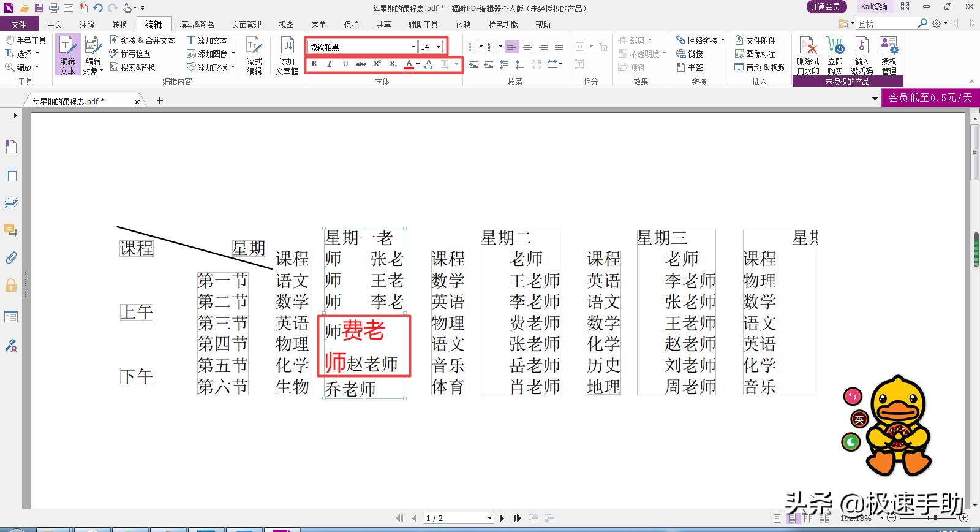This screenshot has width=980, height=532.
Task: Click the Bookmark (书签) button
Action: (690, 67)
